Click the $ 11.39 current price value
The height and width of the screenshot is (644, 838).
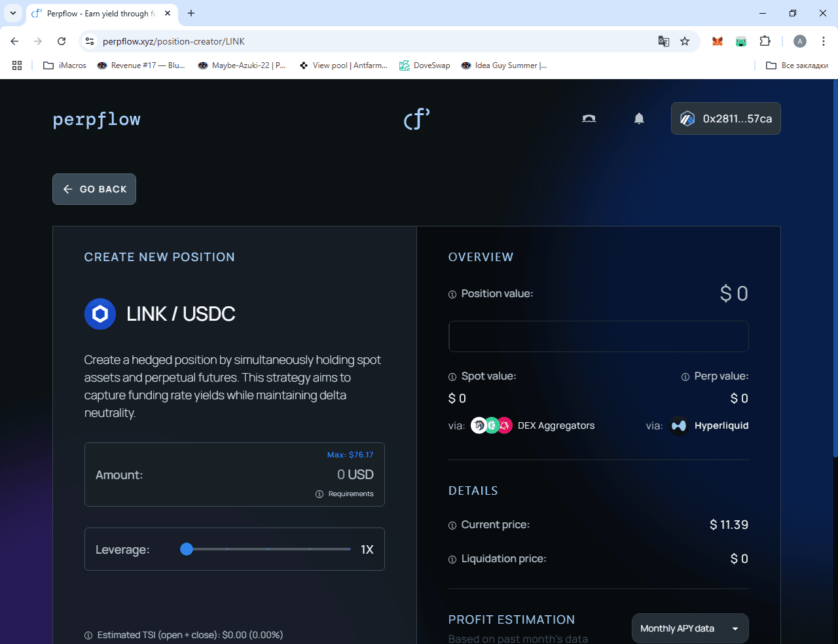pos(729,525)
